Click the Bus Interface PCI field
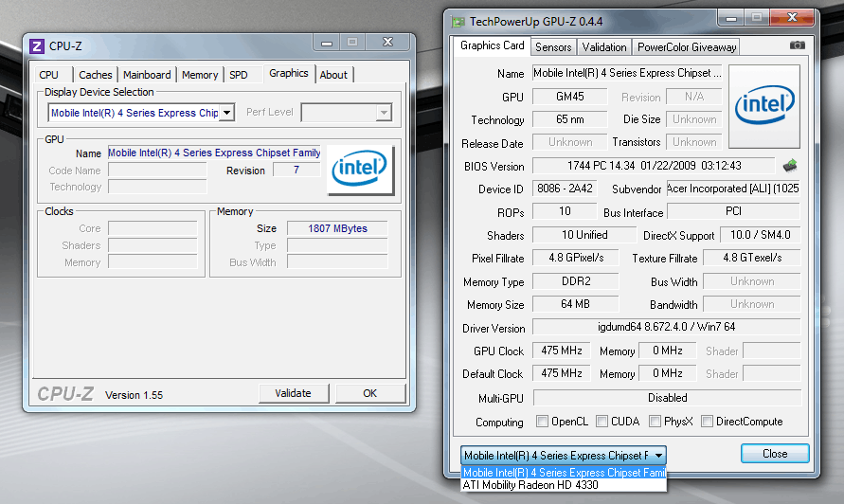 [733, 211]
